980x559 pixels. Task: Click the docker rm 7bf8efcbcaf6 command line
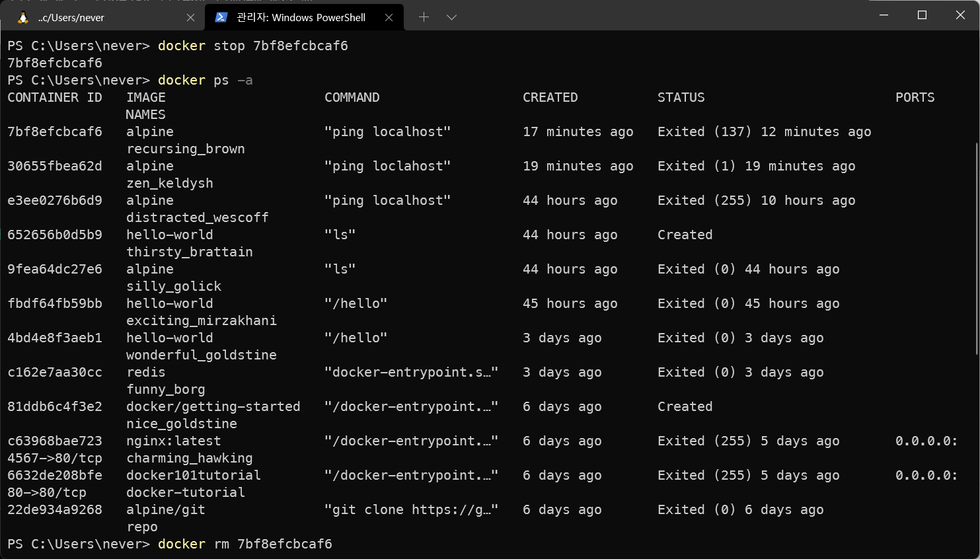point(245,544)
